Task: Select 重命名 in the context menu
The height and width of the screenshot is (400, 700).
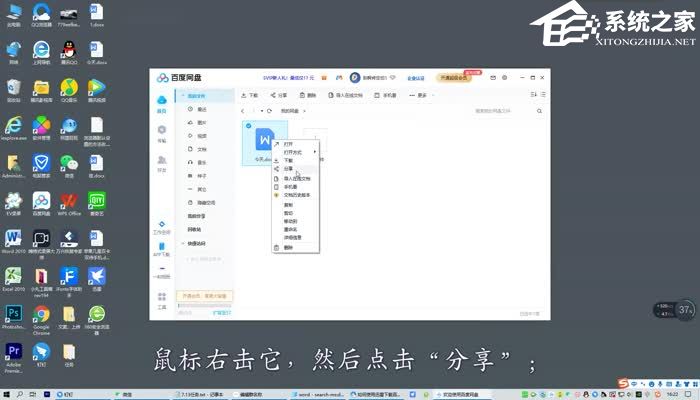Action: [x=290, y=229]
